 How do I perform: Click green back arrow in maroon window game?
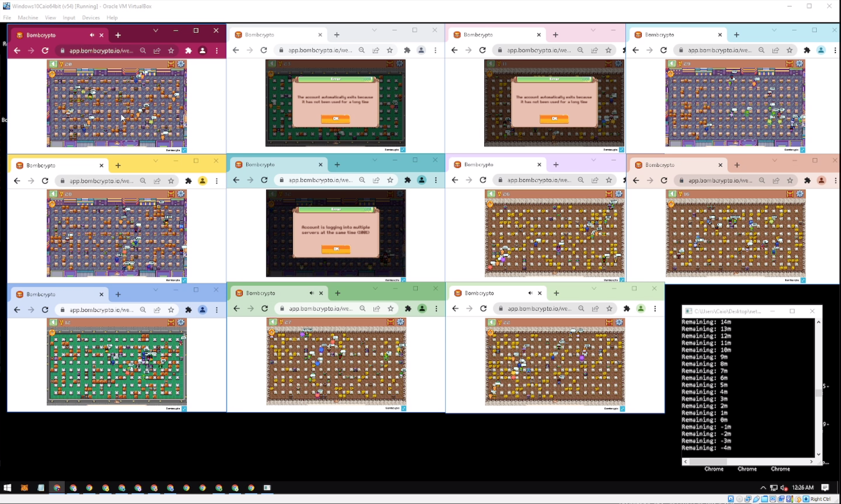click(53, 64)
